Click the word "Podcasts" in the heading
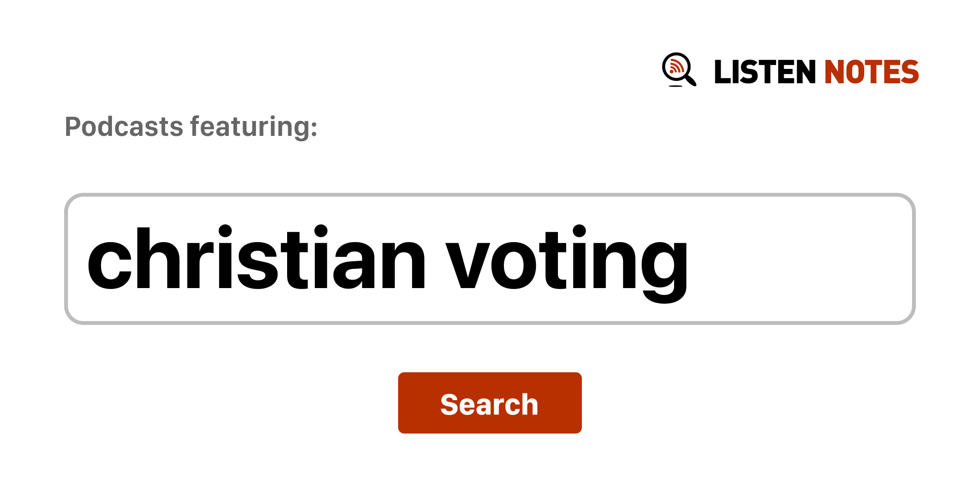 point(124,127)
